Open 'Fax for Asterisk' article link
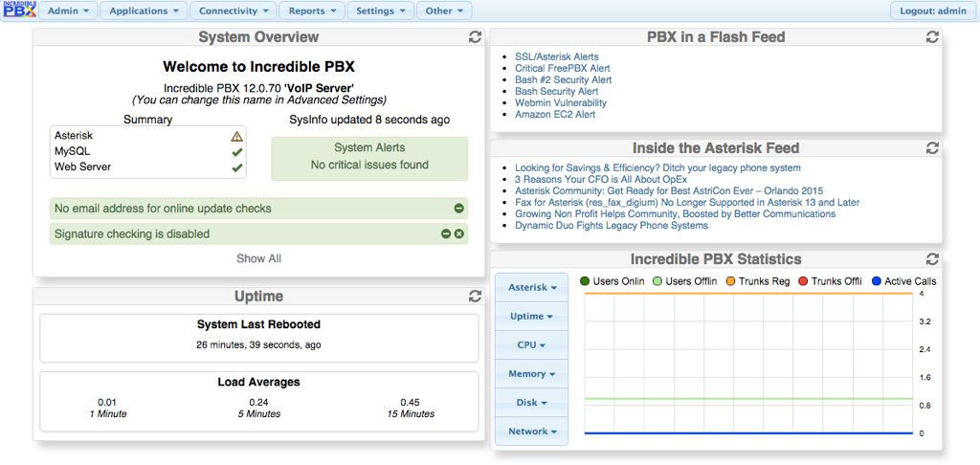 687,203
